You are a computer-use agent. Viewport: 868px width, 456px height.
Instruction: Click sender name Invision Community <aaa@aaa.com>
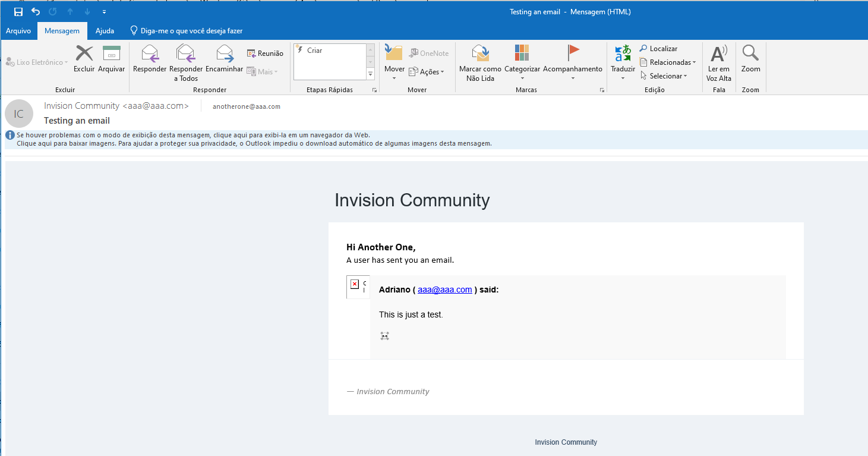pos(116,106)
